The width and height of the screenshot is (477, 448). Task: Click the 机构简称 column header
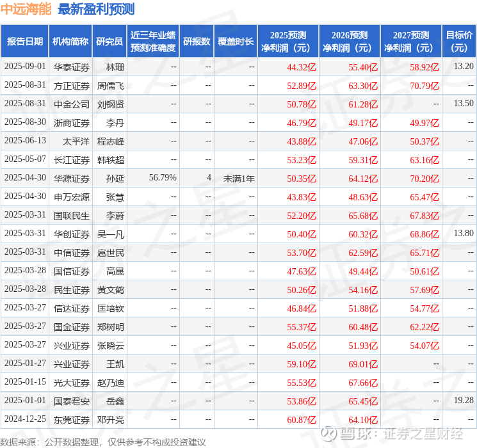pyautogui.click(x=70, y=42)
